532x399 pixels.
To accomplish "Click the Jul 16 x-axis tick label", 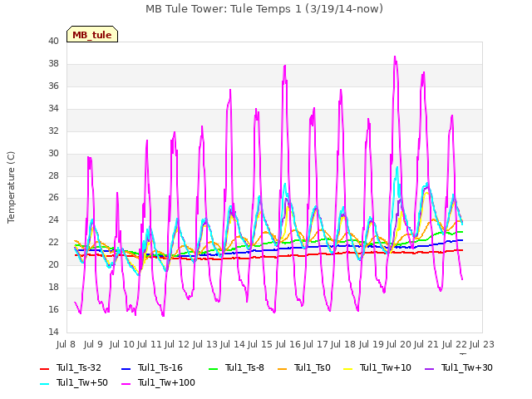I will (288, 344).
